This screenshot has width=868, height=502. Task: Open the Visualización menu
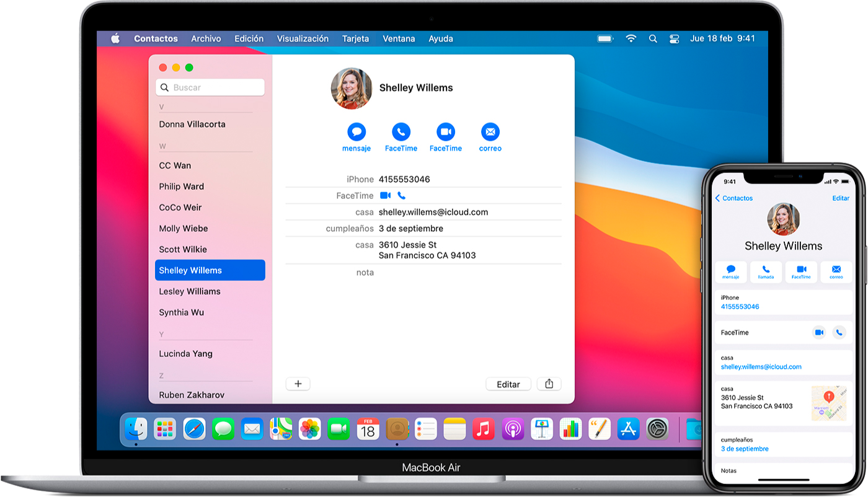(x=303, y=38)
